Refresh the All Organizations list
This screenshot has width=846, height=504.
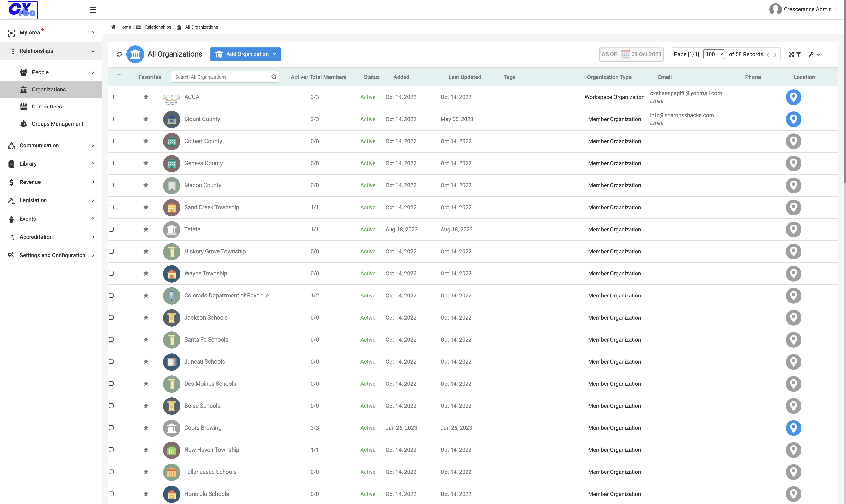pyautogui.click(x=119, y=54)
